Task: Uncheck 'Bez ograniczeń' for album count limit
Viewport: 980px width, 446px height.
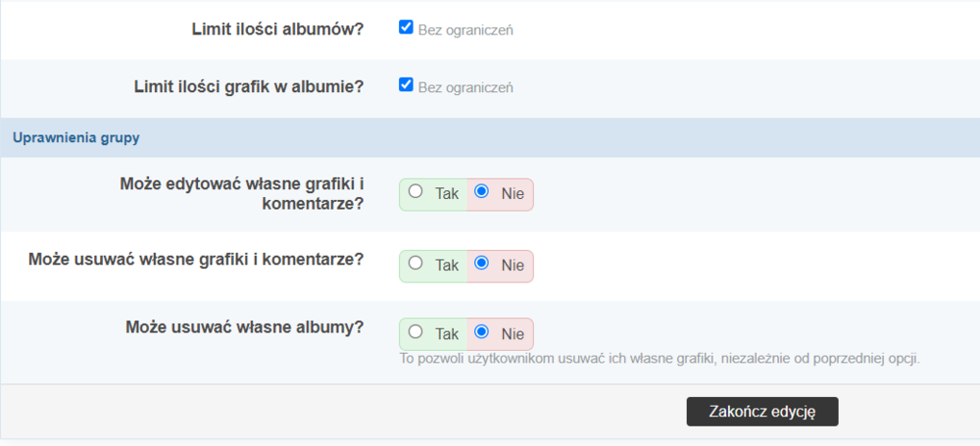Action: [406, 27]
